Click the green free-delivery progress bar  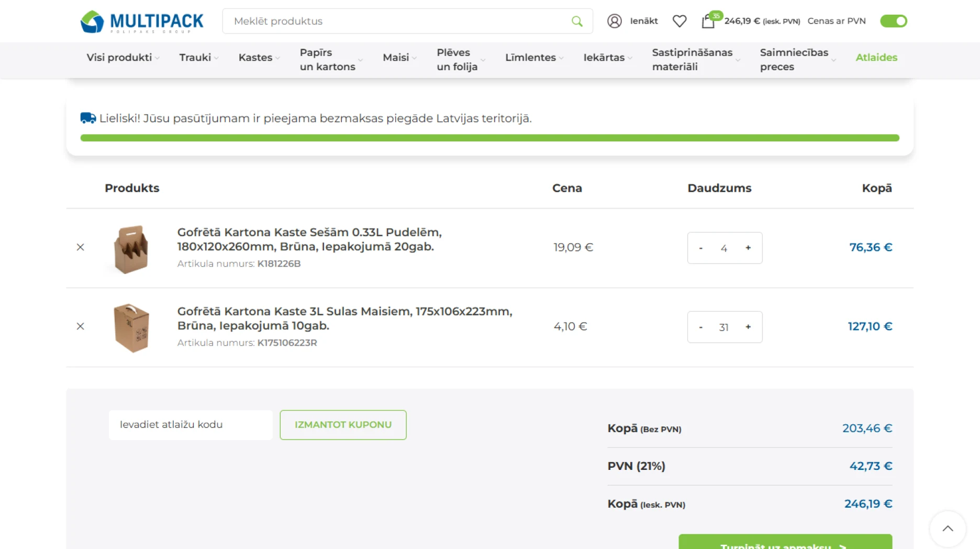tap(489, 138)
